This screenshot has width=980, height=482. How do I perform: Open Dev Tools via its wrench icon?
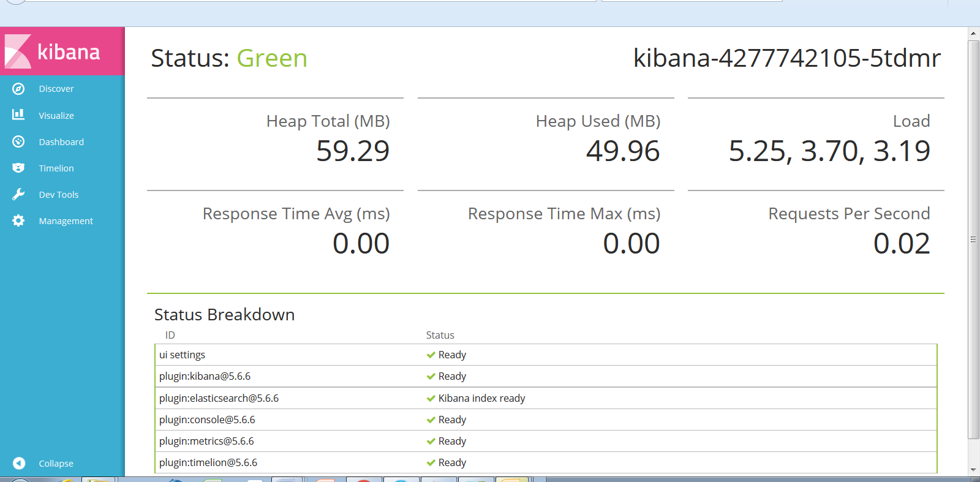18,194
